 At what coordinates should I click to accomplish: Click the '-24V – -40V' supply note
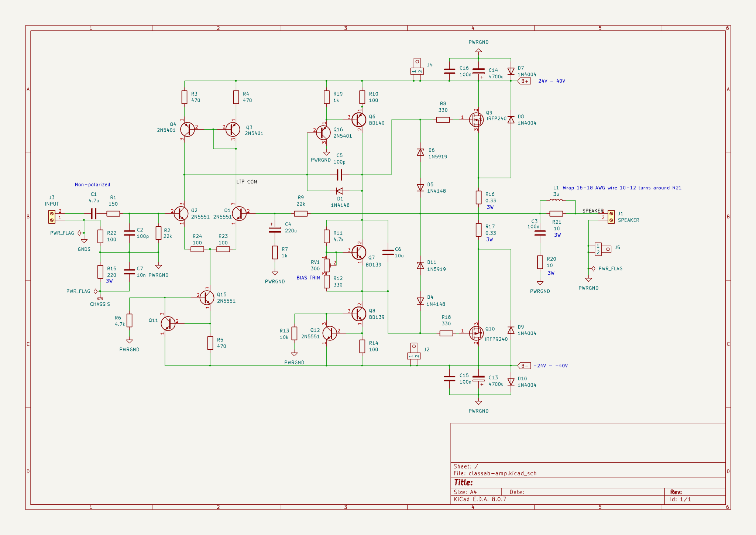point(550,366)
